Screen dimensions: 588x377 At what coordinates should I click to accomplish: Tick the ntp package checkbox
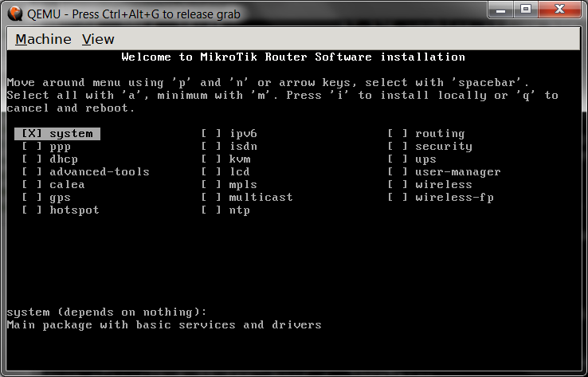click(x=211, y=210)
